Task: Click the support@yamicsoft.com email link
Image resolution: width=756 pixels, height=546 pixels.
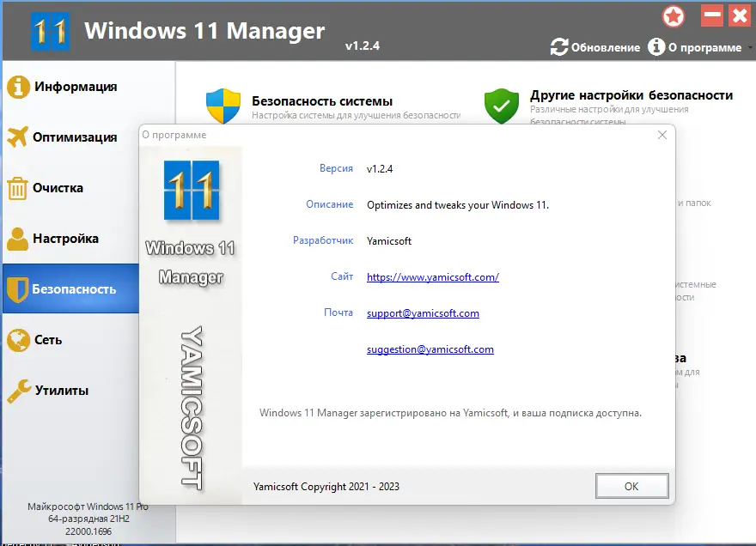Action: click(423, 312)
